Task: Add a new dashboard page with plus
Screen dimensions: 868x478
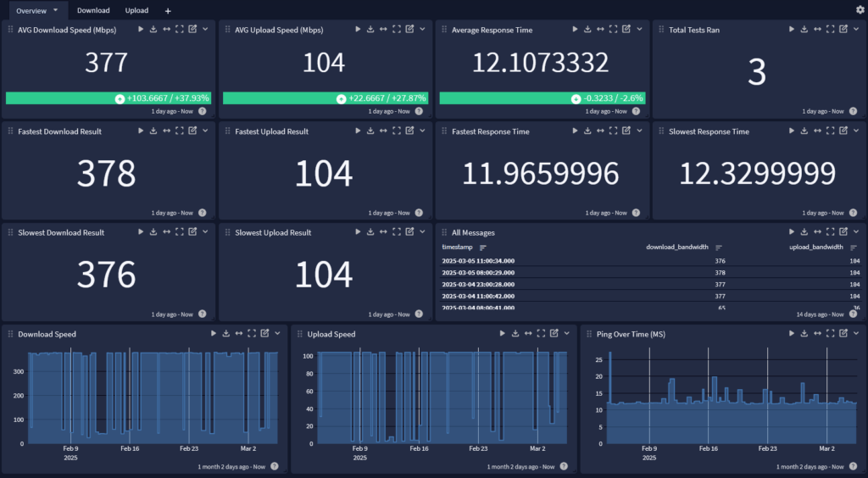Action: point(168,11)
